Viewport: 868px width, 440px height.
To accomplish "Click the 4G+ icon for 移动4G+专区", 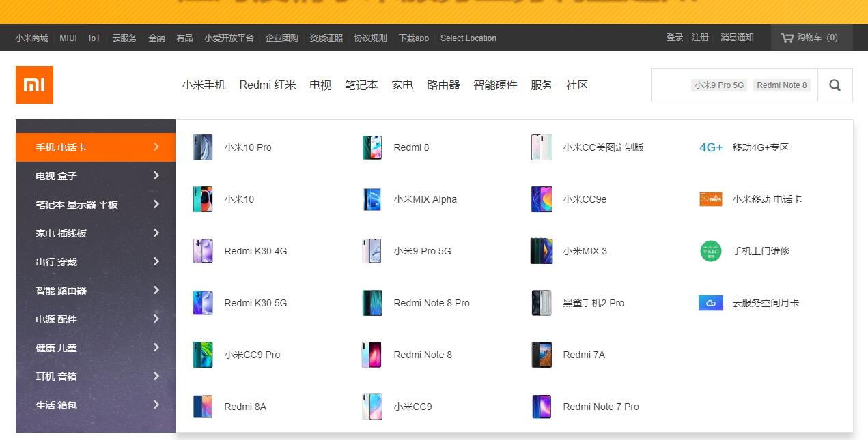I will point(711,147).
